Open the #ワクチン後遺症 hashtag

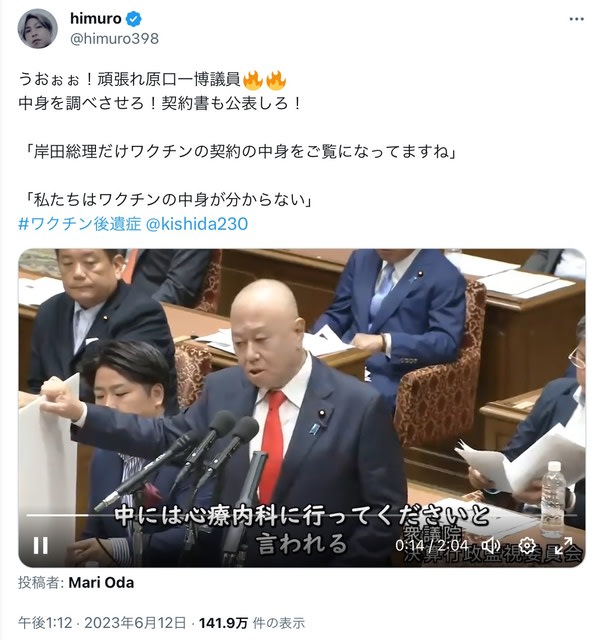tap(80, 224)
